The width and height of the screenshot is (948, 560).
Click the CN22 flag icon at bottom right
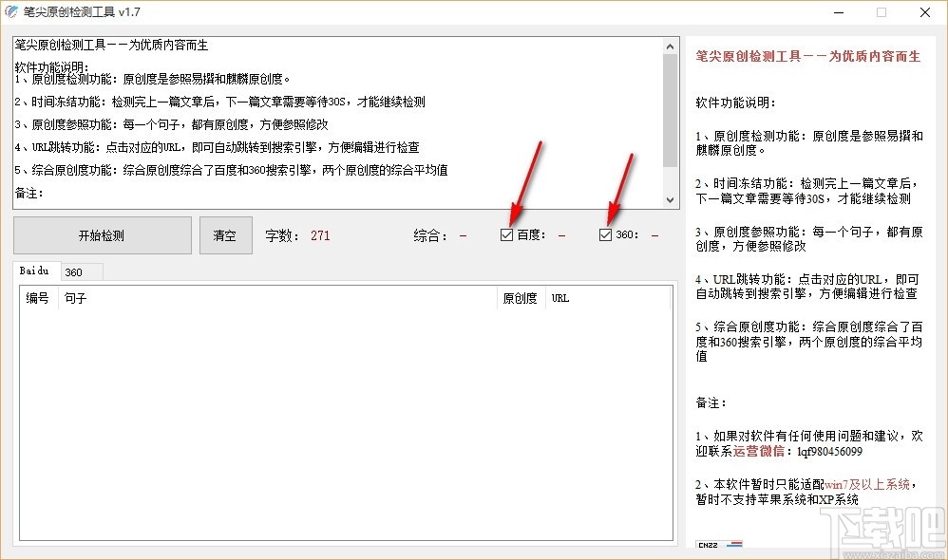pyautogui.click(x=718, y=544)
